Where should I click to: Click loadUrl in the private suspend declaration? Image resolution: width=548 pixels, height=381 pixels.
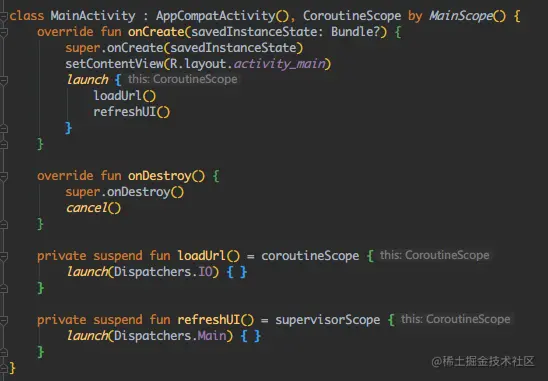(202, 256)
